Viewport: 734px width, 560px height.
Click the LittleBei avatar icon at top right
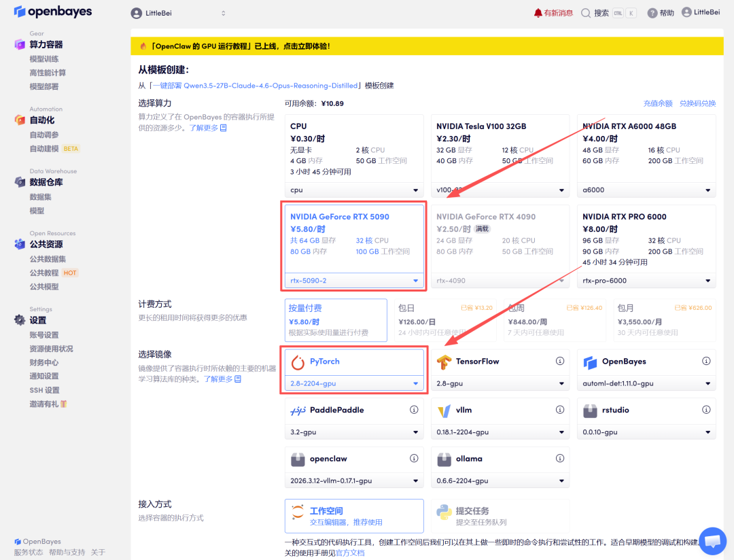pyautogui.click(x=686, y=12)
